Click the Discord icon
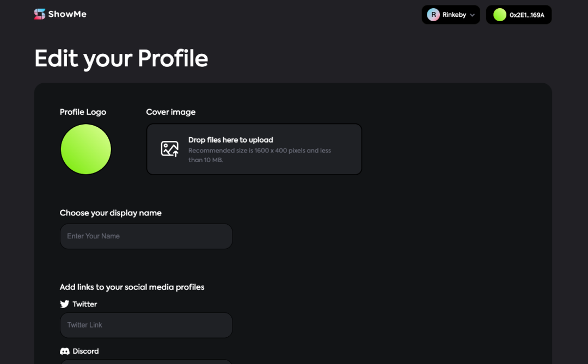 click(x=65, y=351)
